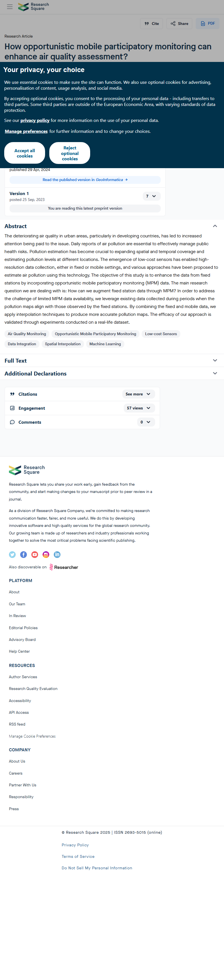Viewport: 224px width, 980px height.
Task: Collapse the Abstract section chevron
Action: click(x=215, y=226)
